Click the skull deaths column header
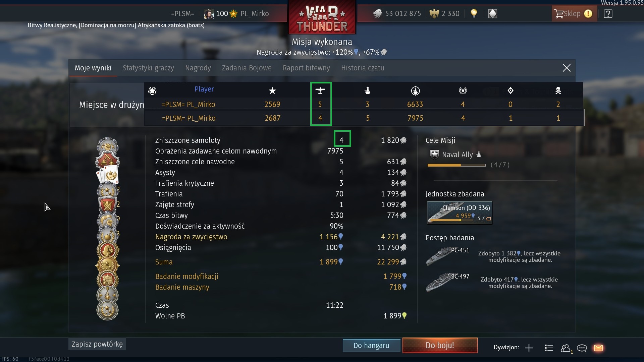The width and height of the screenshot is (644, 362). click(x=558, y=90)
